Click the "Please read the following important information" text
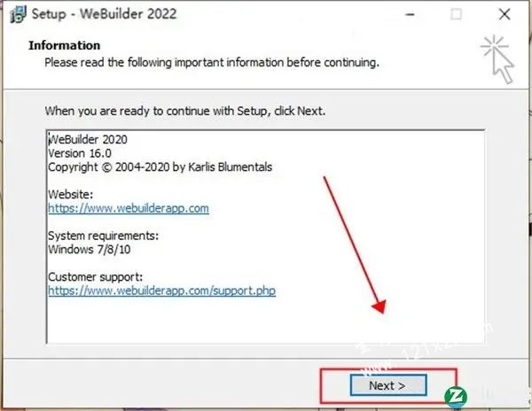Viewport: 532px width, 411px height. [212, 63]
